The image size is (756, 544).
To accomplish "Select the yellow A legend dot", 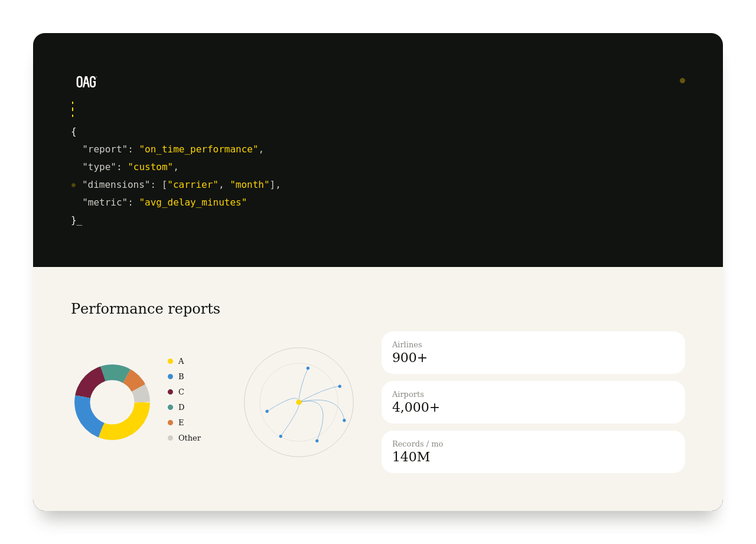I will (x=170, y=361).
